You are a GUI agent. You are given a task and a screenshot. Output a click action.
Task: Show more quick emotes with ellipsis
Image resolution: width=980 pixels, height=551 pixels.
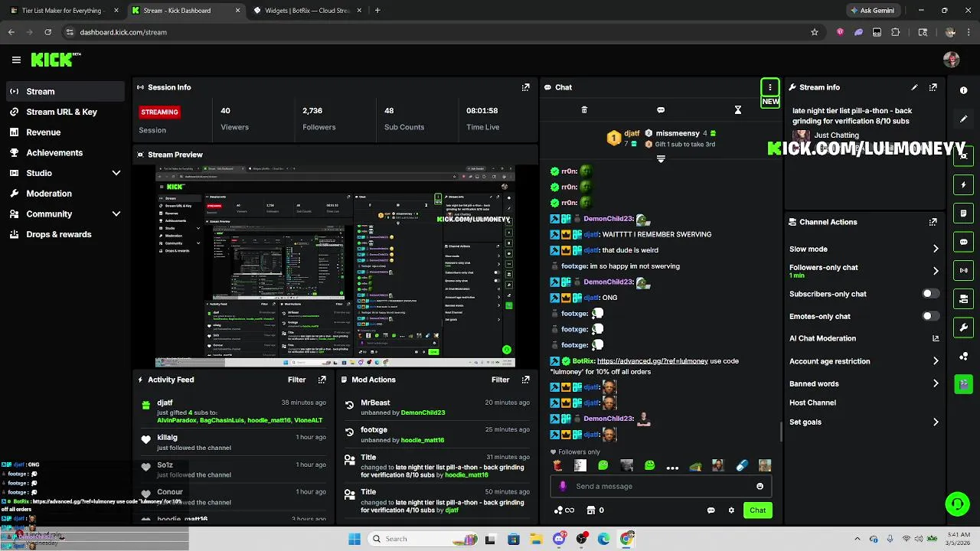[x=672, y=466]
